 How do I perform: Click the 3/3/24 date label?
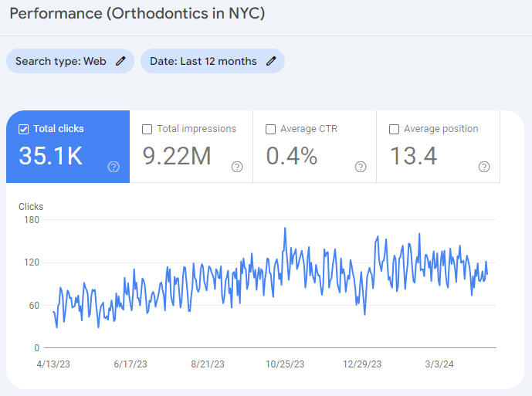tap(439, 364)
